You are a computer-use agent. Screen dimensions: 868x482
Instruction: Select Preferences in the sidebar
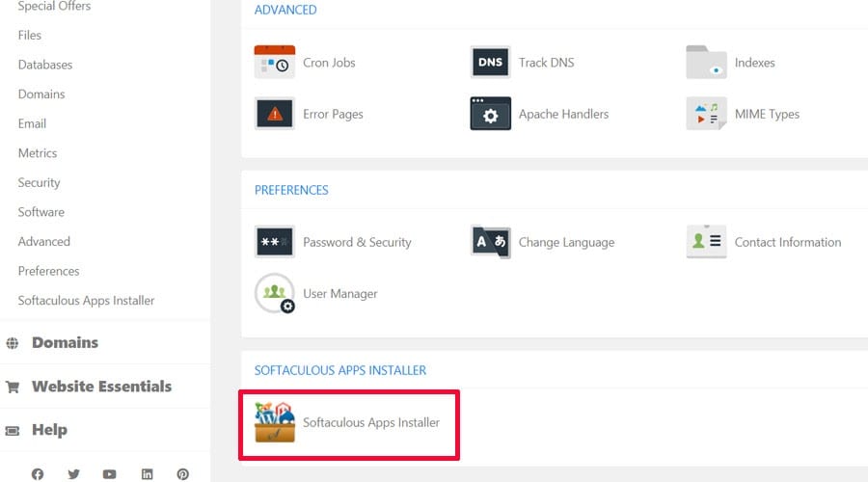[x=48, y=271]
